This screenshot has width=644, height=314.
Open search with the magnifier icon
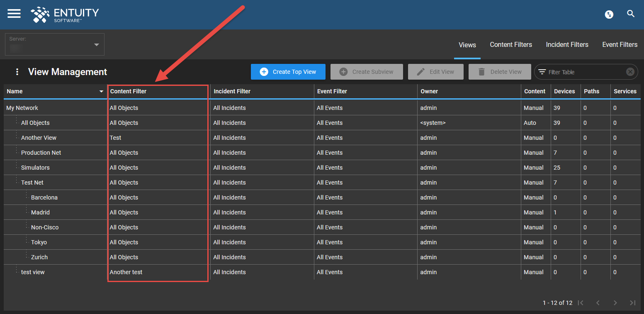click(x=631, y=14)
